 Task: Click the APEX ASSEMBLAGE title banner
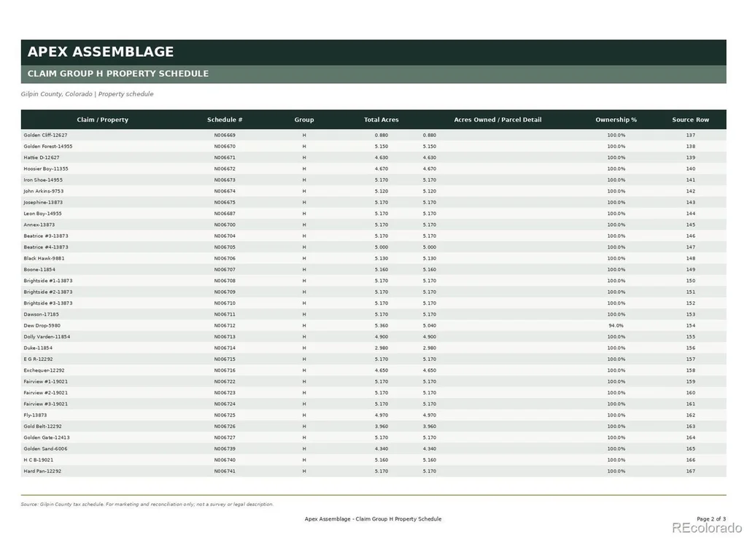(x=373, y=52)
